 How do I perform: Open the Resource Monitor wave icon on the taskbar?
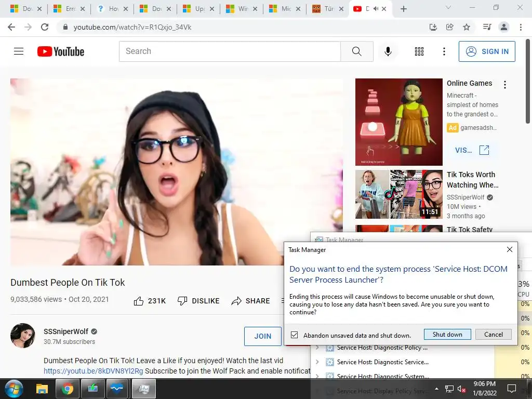click(x=117, y=389)
